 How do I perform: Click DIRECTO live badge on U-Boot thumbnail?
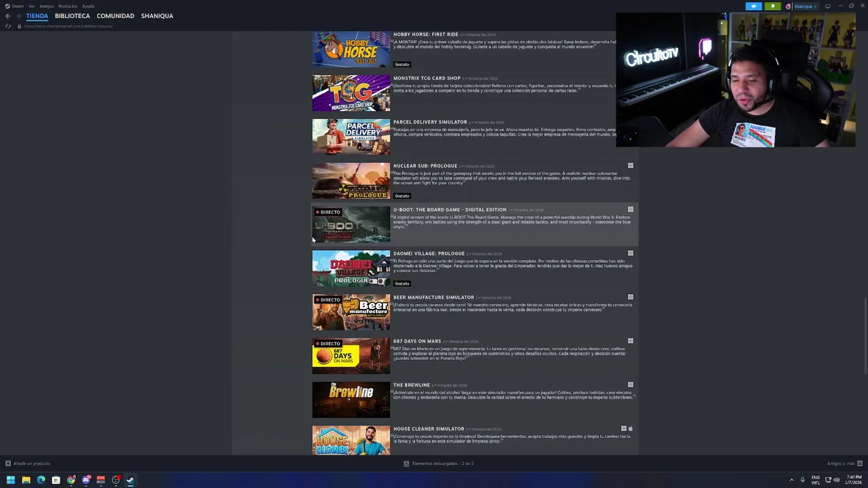click(x=328, y=212)
